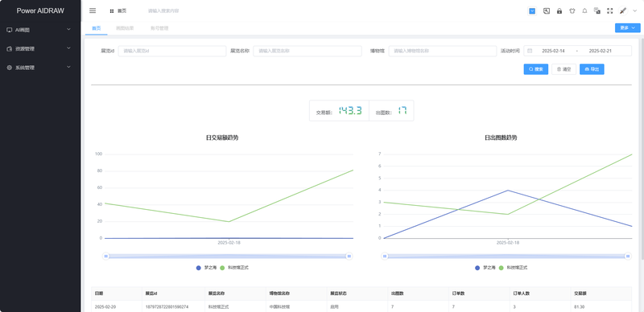The image size is (644, 312).
Task: Switch to the 账号管理 tab
Action: coord(159,28)
